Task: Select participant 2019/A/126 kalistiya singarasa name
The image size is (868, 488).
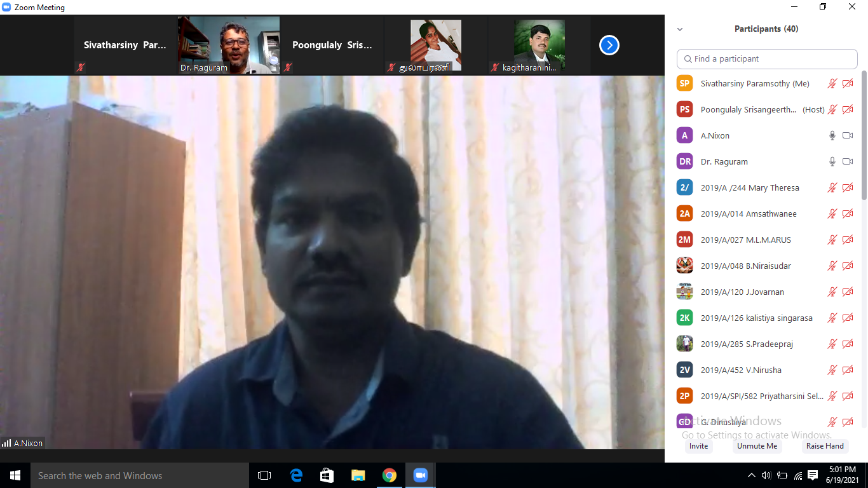Action: (x=756, y=318)
